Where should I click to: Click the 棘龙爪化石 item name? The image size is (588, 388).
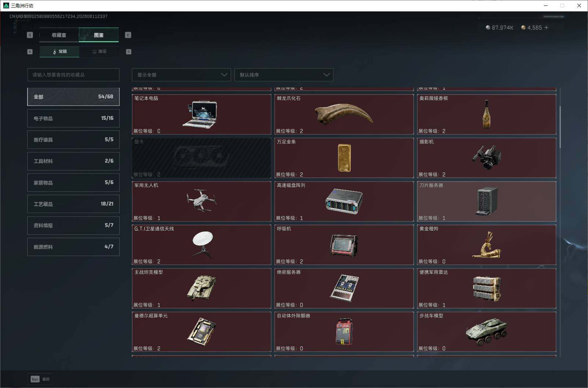pyautogui.click(x=288, y=98)
